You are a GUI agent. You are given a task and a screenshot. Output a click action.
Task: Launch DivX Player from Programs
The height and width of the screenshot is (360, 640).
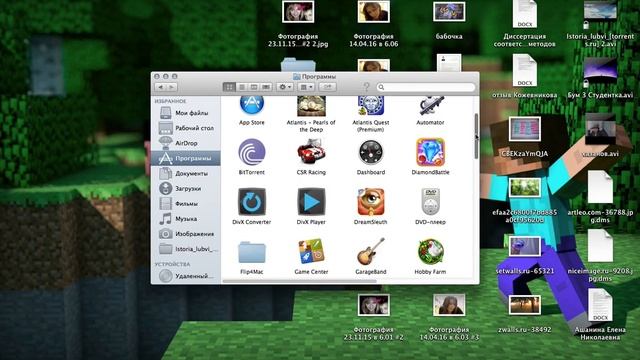311,202
